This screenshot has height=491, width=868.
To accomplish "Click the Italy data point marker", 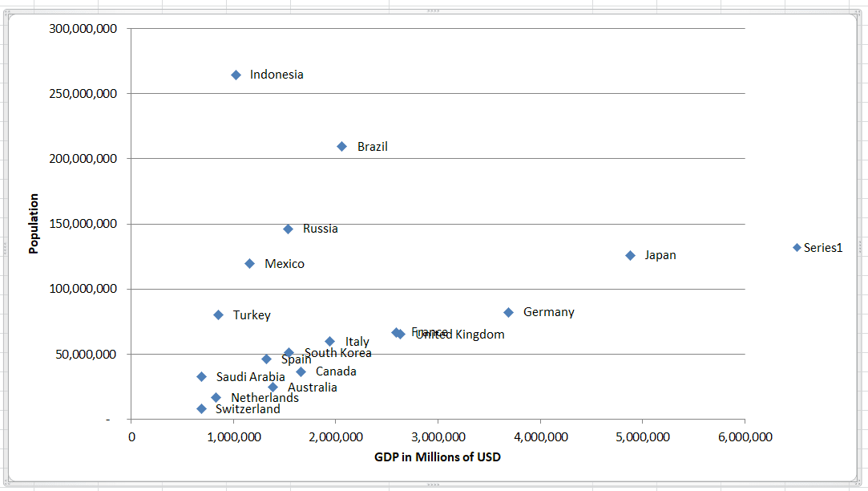I will click(329, 341).
